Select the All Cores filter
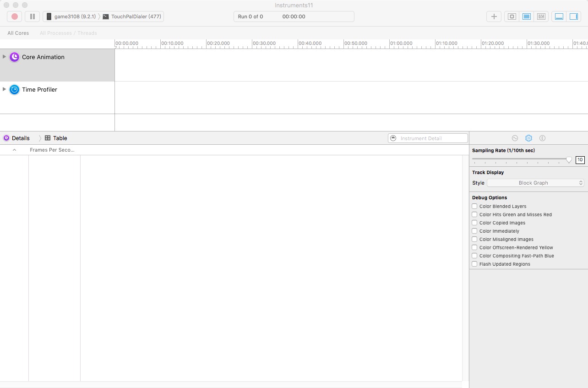Screen dimensions: 588x388 [x=18, y=33]
